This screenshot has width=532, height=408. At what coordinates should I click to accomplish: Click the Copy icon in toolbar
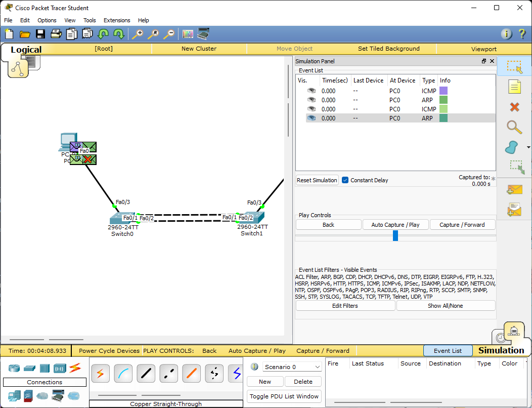click(x=72, y=34)
